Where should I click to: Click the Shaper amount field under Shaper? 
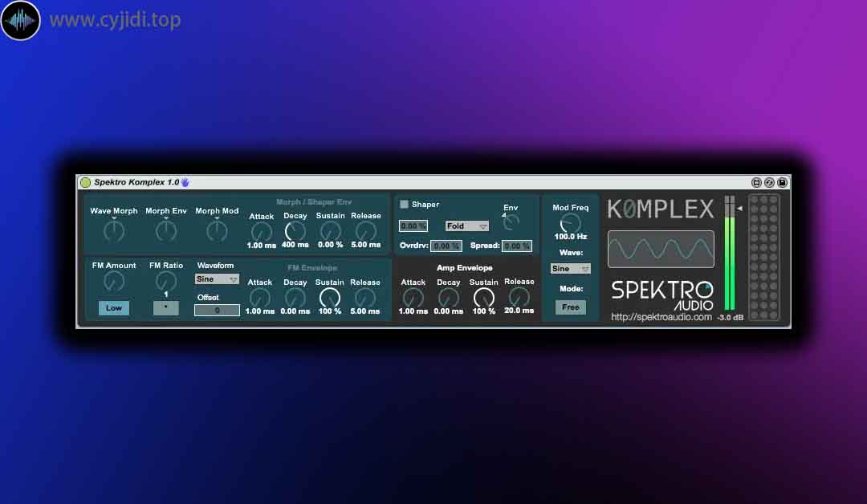click(x=413, y=226)
